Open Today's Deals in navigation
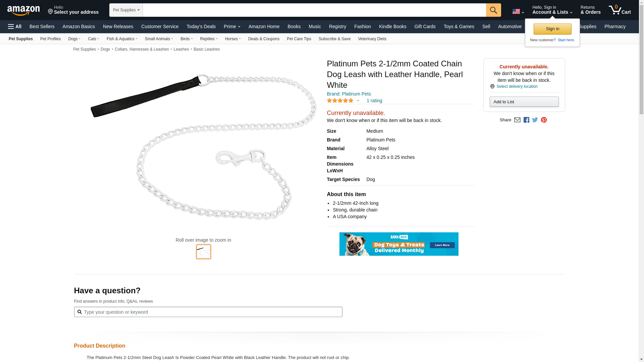 pos(201,26)
